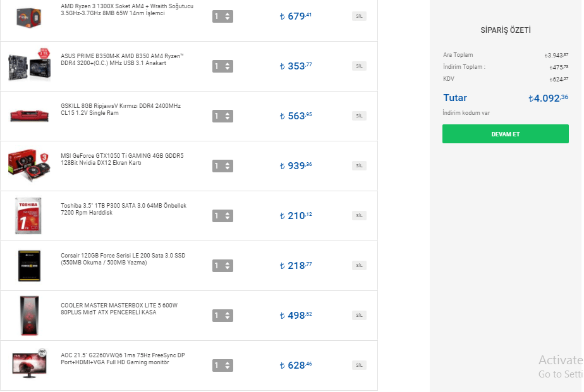The image size is (584, 392).
Task: Select the Tutar total 4.092.36
Action: click(549, 98)
